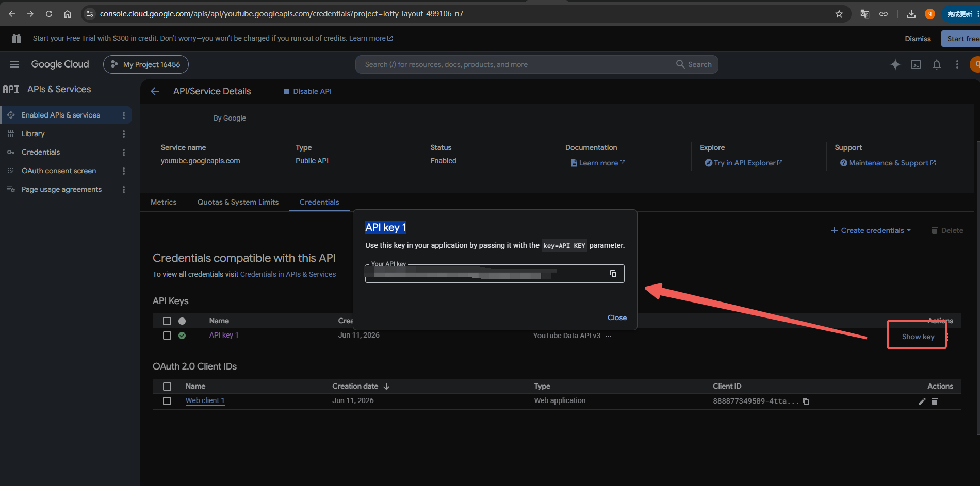Select all API keys with the header checkbox

167,321
